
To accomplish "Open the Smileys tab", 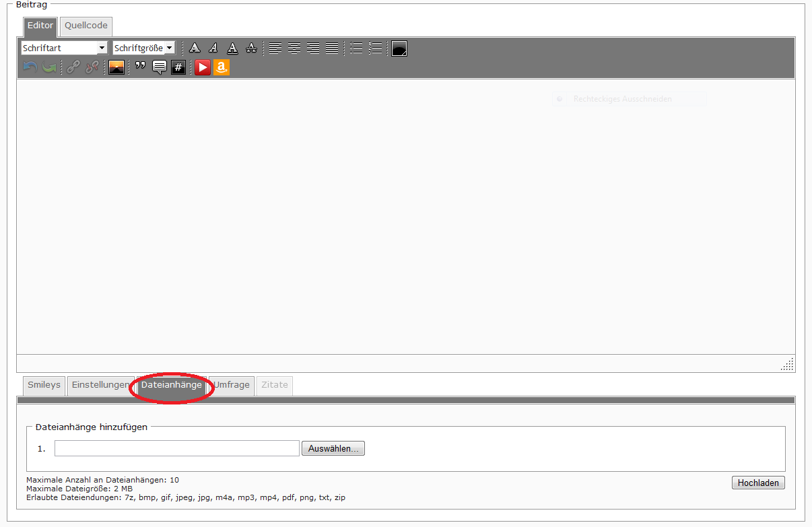I will pos(44,385).
